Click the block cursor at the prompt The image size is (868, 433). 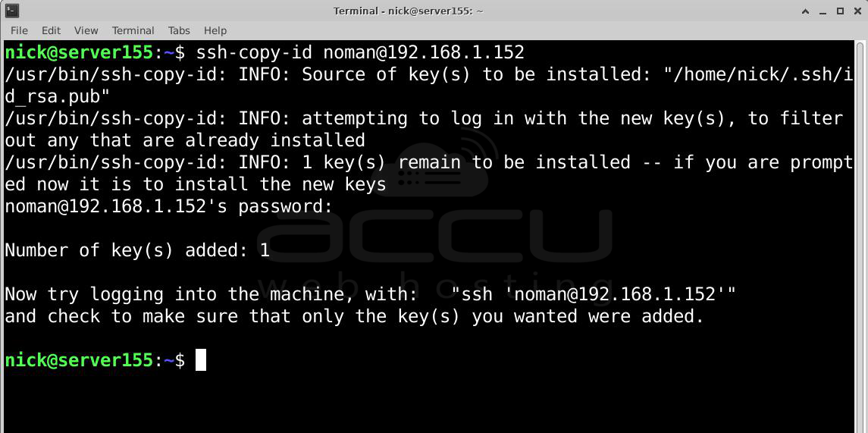[x=201, y=360]
